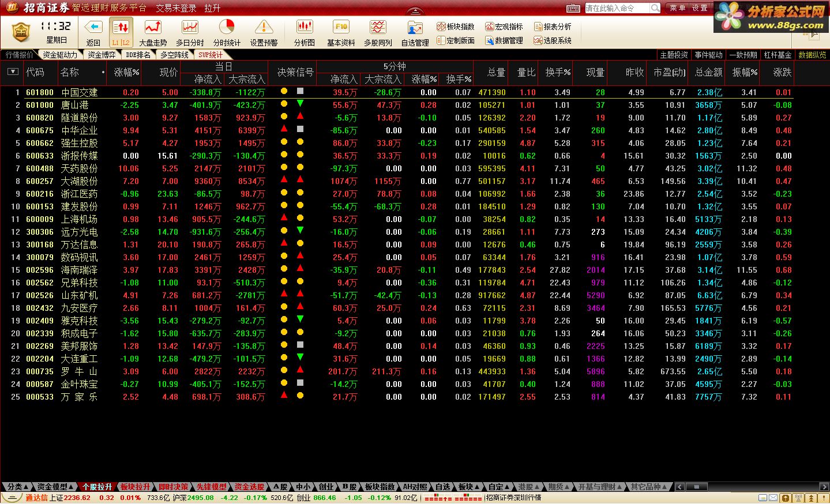Open 定制版面 custom layout
Viewport: 830px width, 504px height.
[x=456, y=40]
